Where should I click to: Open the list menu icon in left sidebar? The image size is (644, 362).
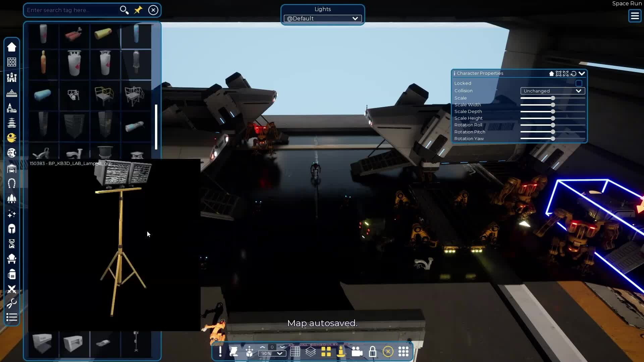(12, 317)
